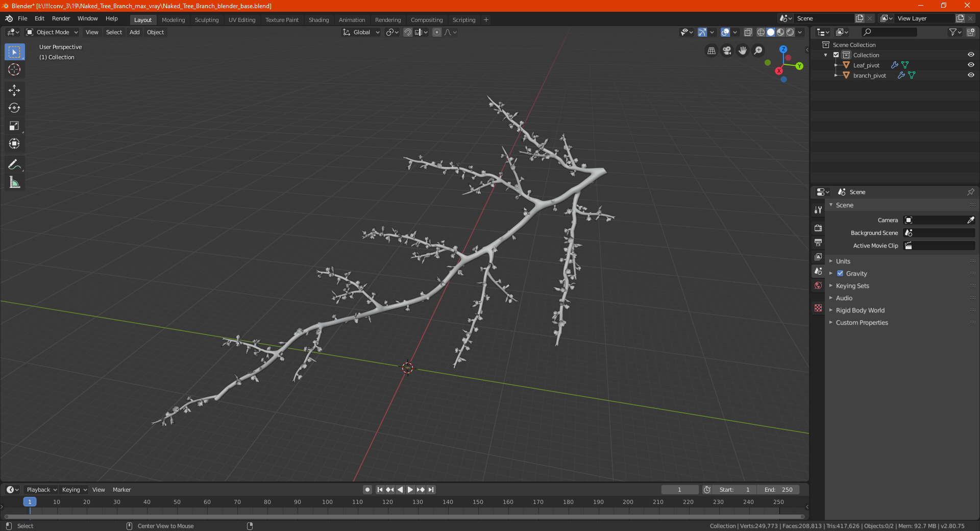Click frame 100 on the timeline
980x531 pixels.
coord(327,502)
